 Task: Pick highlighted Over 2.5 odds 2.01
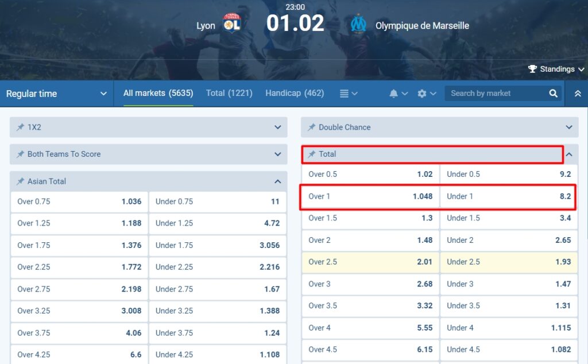(370, 262)
